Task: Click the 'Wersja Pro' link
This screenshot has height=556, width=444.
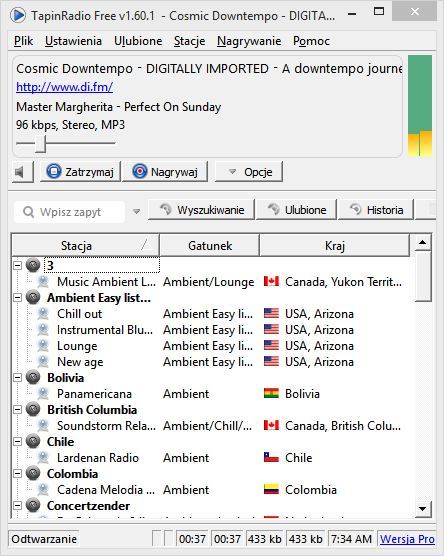Action: 407,539
